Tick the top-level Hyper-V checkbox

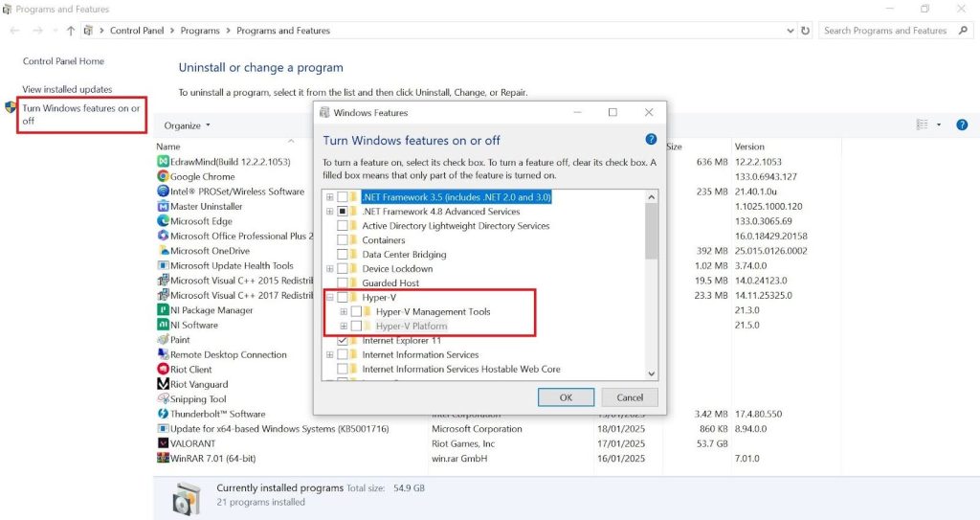343,298
